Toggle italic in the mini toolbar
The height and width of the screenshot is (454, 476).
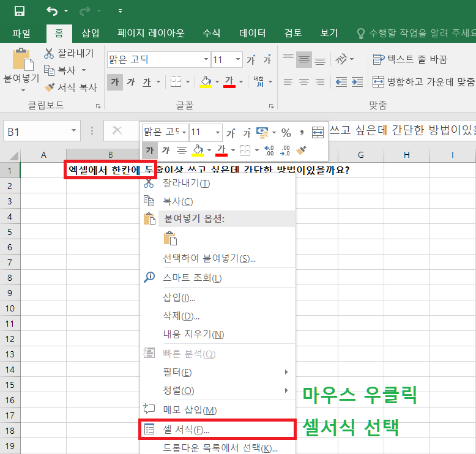tap(166, 151)
